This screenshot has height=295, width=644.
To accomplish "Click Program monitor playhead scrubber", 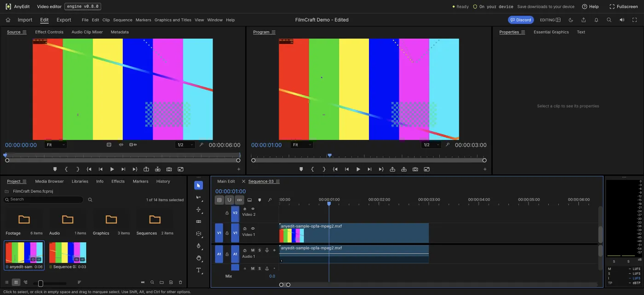I will pyautogui.click(x=329, y=155).
